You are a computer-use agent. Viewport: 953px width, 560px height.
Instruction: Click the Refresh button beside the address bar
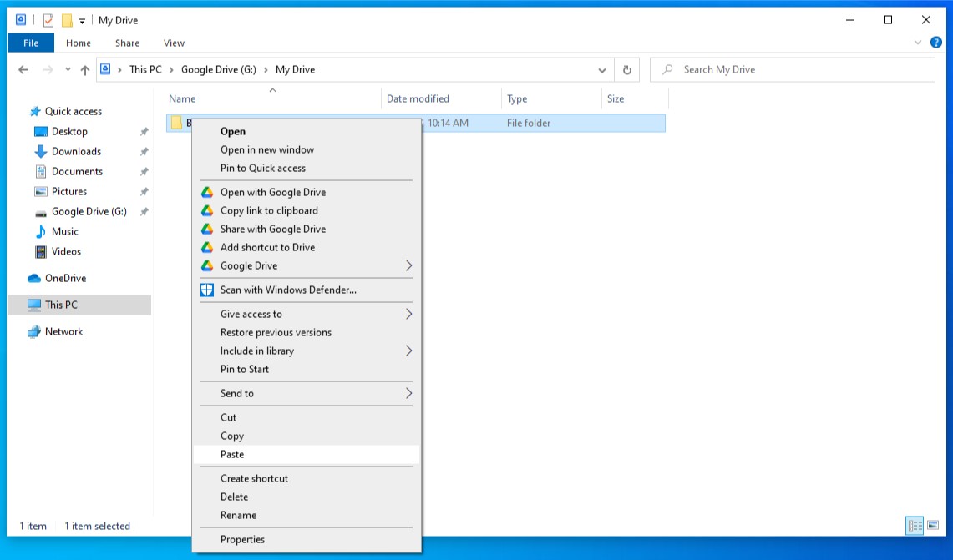pos(627,70)
